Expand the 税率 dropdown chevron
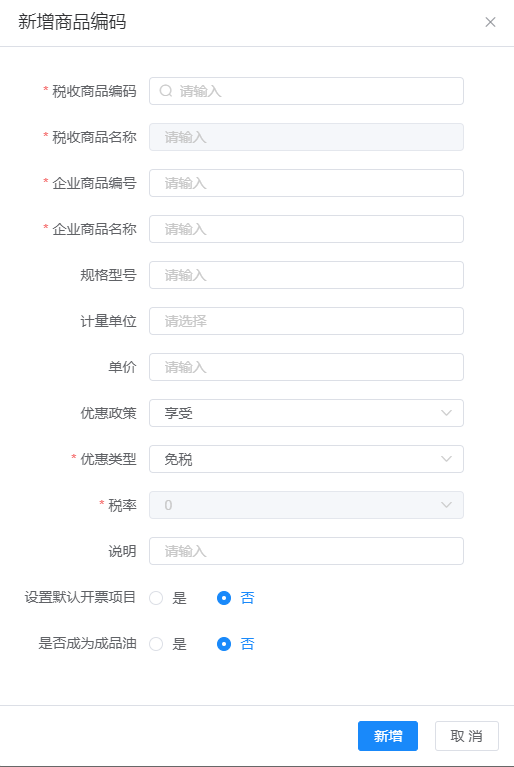 point(446,505)
